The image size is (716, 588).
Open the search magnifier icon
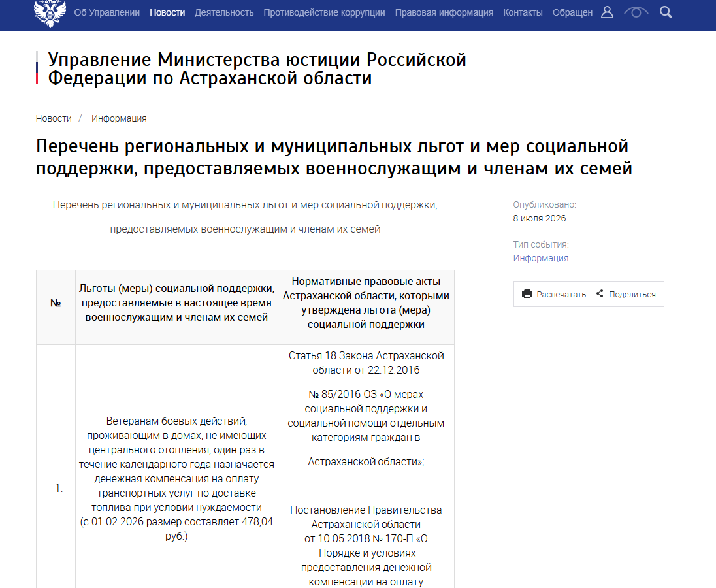666,12
